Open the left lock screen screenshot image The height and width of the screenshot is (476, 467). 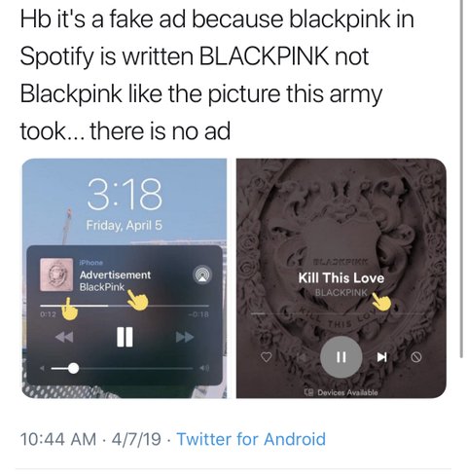point(125,278)
